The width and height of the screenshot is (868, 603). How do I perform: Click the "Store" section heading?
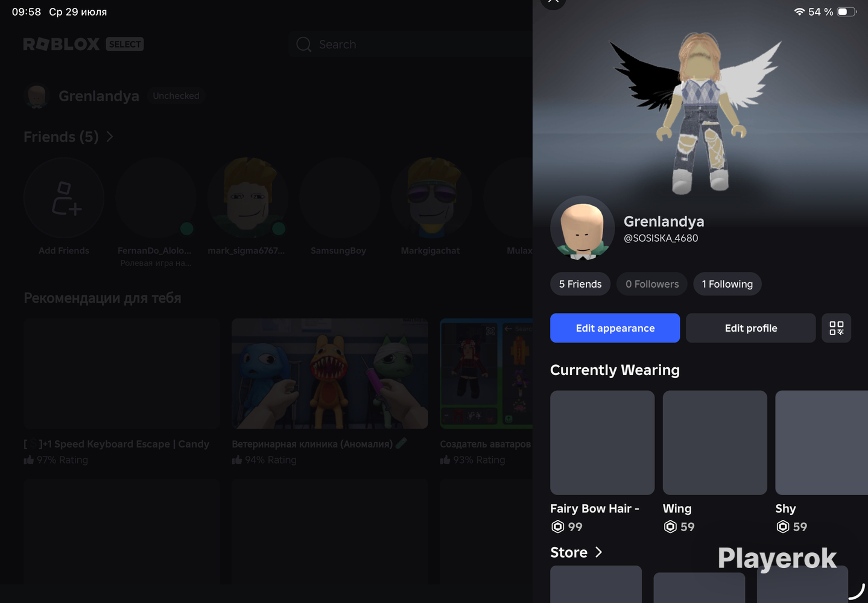[x=569, y=552]
